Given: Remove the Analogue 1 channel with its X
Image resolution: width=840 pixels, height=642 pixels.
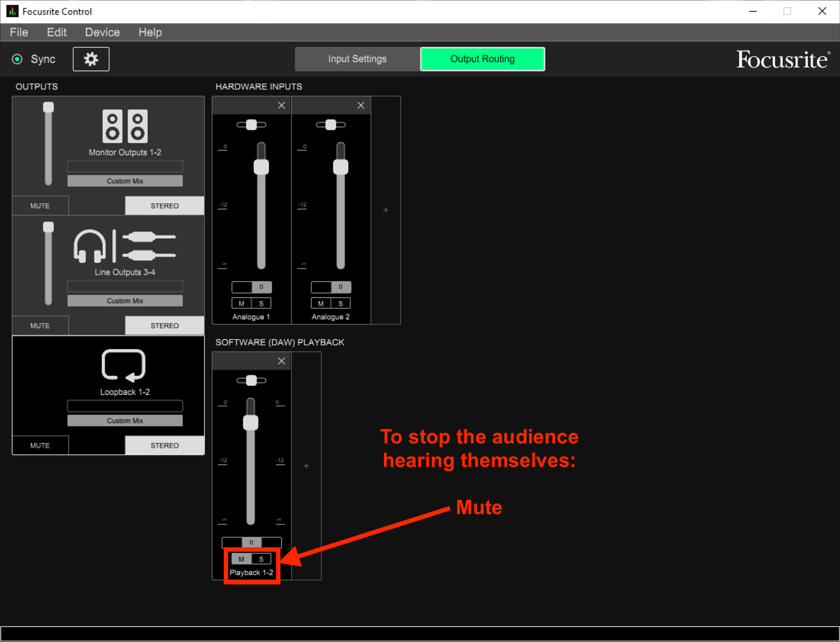Looking at the screenshot, I should click(x=281, y=105).
